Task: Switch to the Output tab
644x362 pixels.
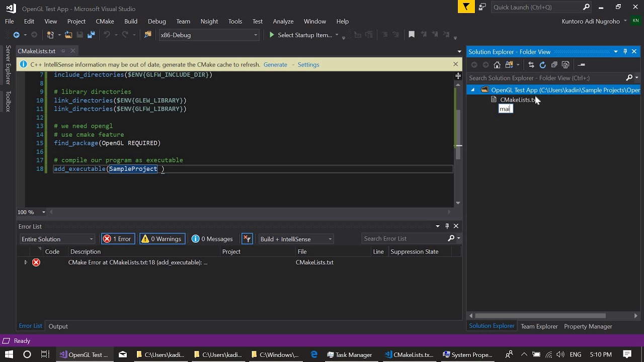Action: (x=58, y=326)
